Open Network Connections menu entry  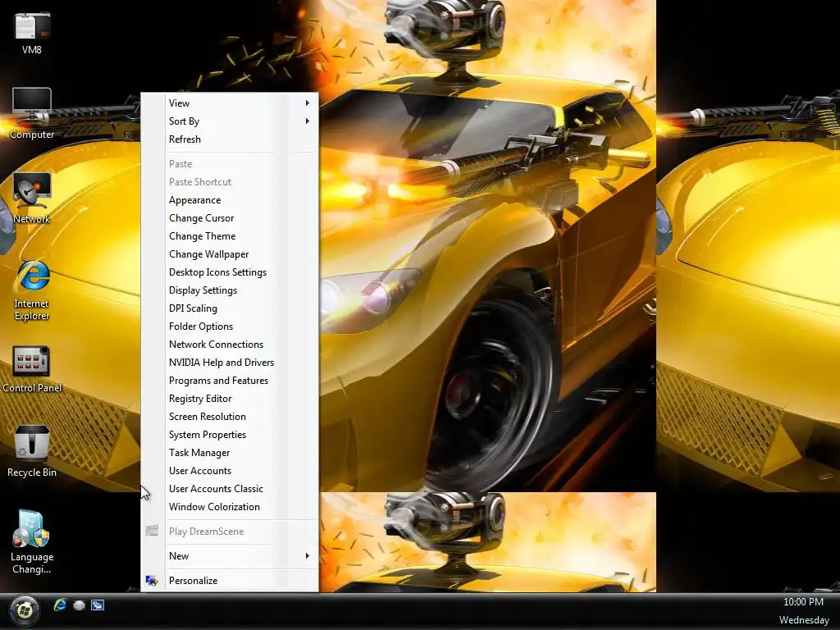(230, 345)
